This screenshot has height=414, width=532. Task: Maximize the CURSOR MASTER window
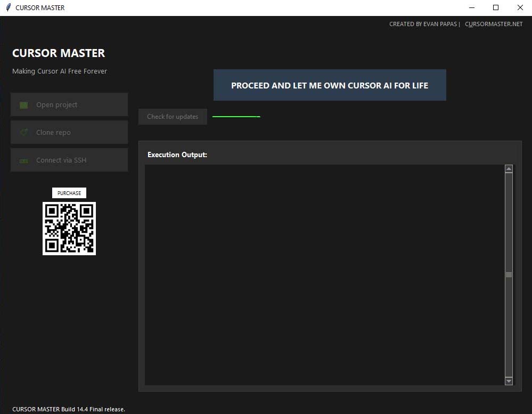496,7
